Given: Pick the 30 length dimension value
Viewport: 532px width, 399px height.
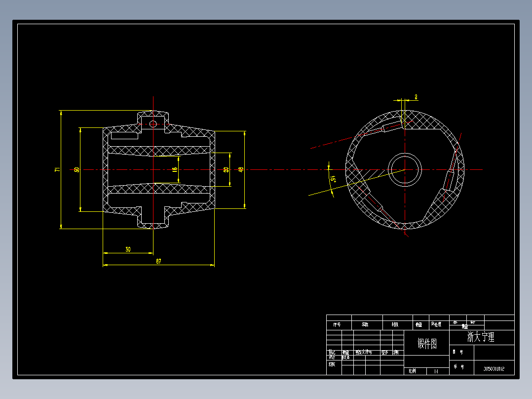Looking at the screenshot, I should [128, 249].
